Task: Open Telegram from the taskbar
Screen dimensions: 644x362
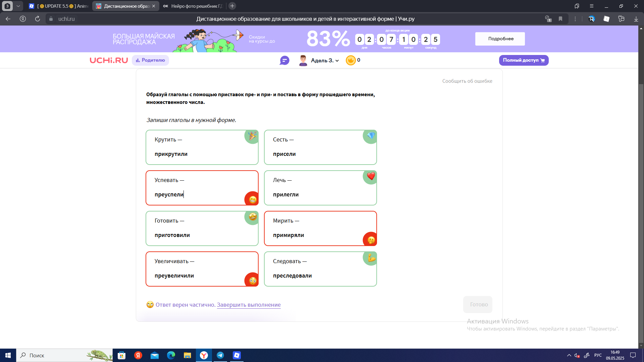Action: (x=220, y=355)
